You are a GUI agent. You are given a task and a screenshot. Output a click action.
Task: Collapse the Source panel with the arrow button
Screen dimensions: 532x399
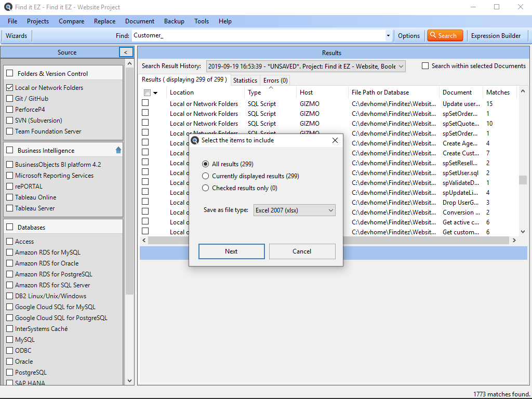(126, 52)
